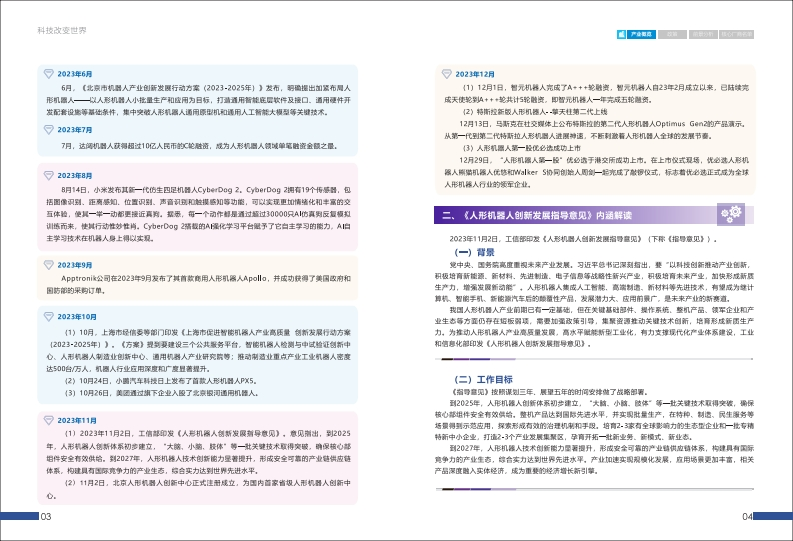Click the diamond icon beside 2023年7月
Screen dimensions: 793x541
[49, 129]
